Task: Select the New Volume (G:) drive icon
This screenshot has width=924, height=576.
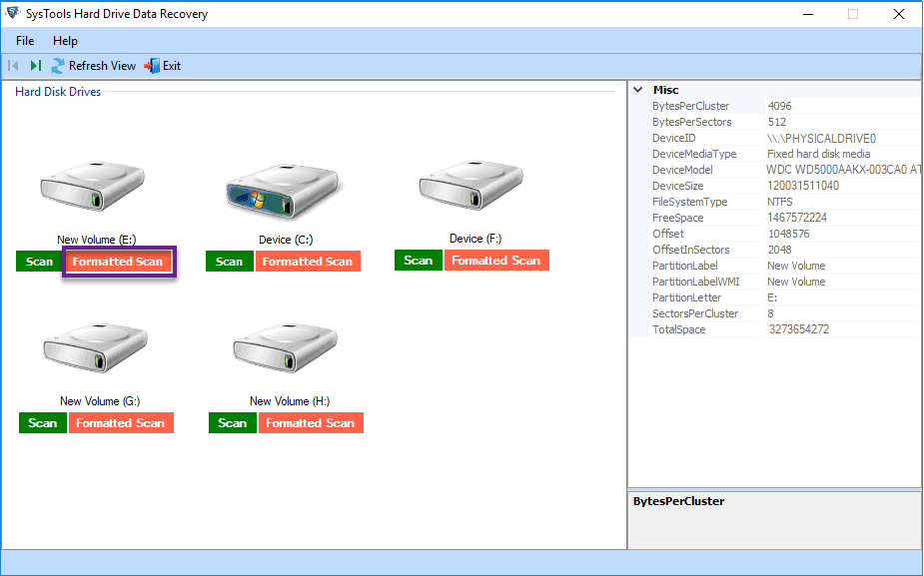Action: [x=96, y=347]
